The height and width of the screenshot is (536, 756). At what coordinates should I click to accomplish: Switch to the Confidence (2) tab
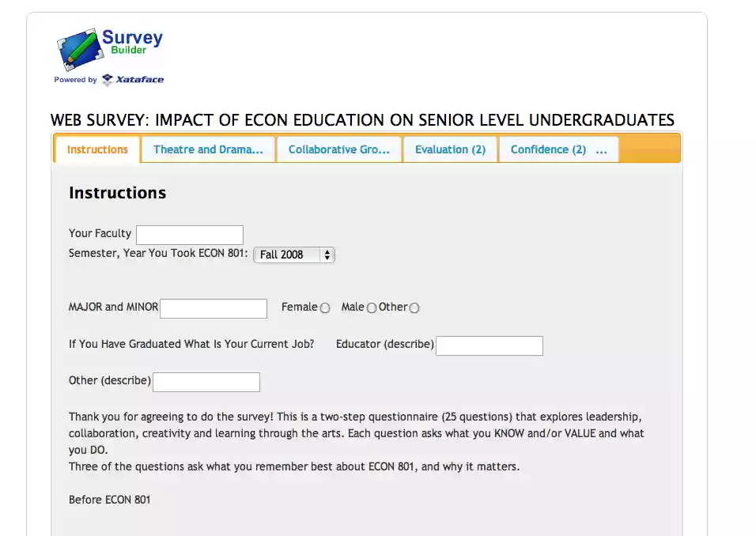[x=548, y=149]
